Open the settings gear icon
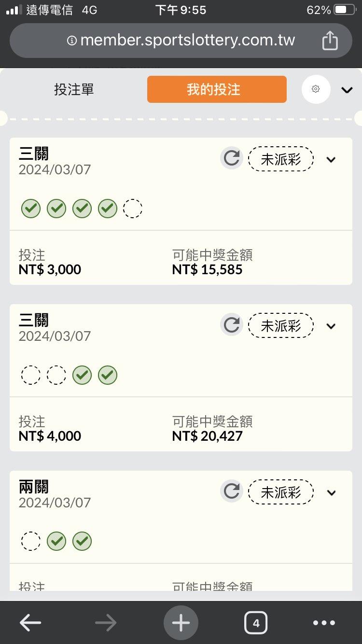The image size is (362, 644). [316, 89]
